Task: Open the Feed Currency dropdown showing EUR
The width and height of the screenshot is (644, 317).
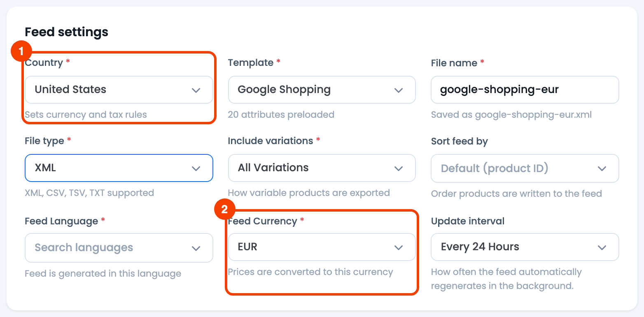Action: (322, 247)
